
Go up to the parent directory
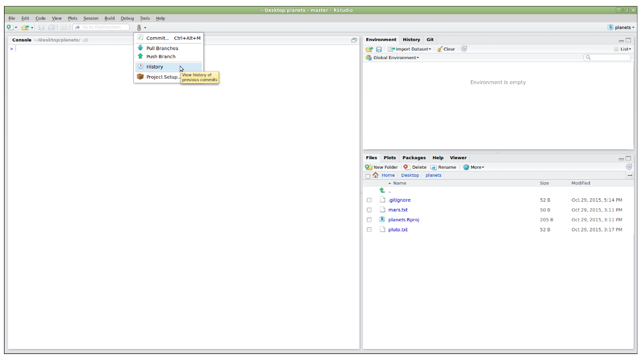click(382, 191)
